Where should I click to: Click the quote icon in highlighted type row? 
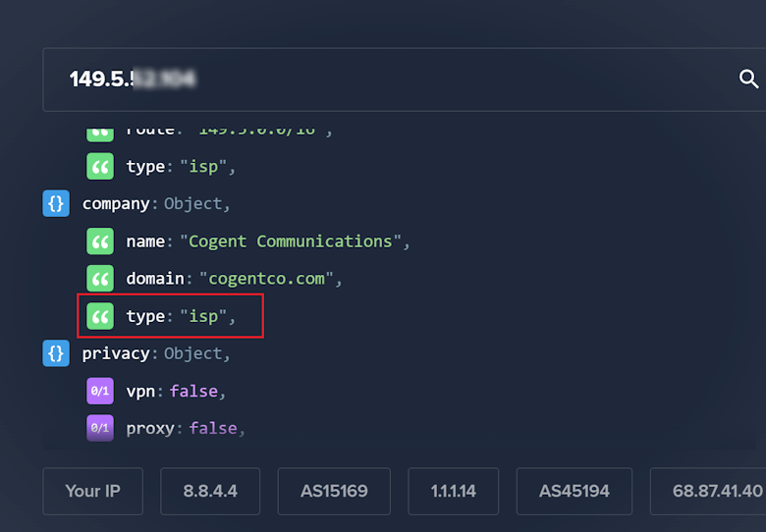(100, 316)
